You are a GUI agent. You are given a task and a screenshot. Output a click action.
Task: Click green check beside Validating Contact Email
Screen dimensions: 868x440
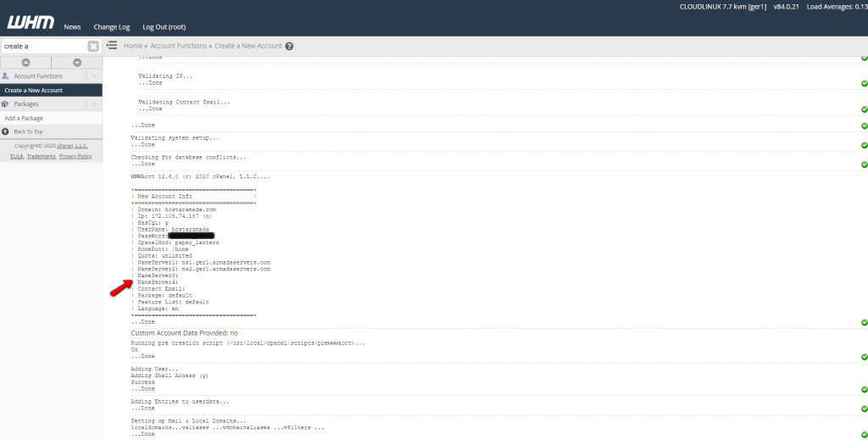[864, 109]
